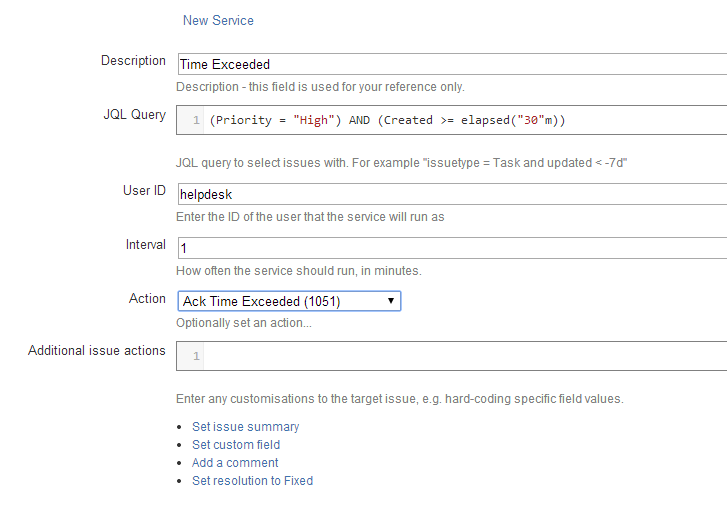727x510 pixels.
Task: Click the Additional issue actions label
Action: coord(96,351)
